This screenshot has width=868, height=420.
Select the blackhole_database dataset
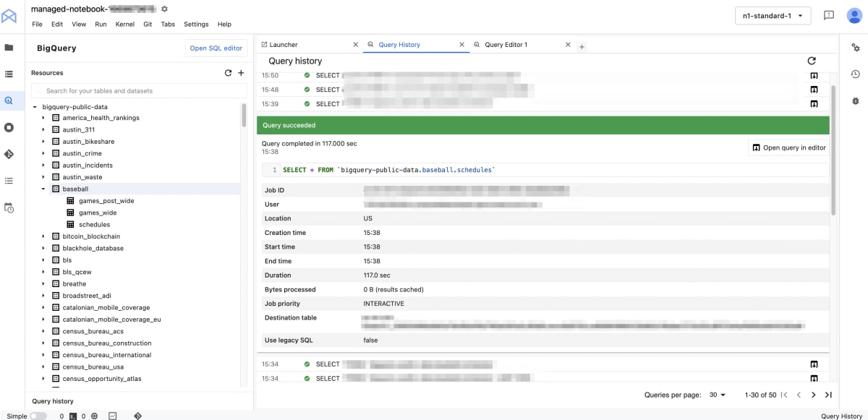click(93, 248)
